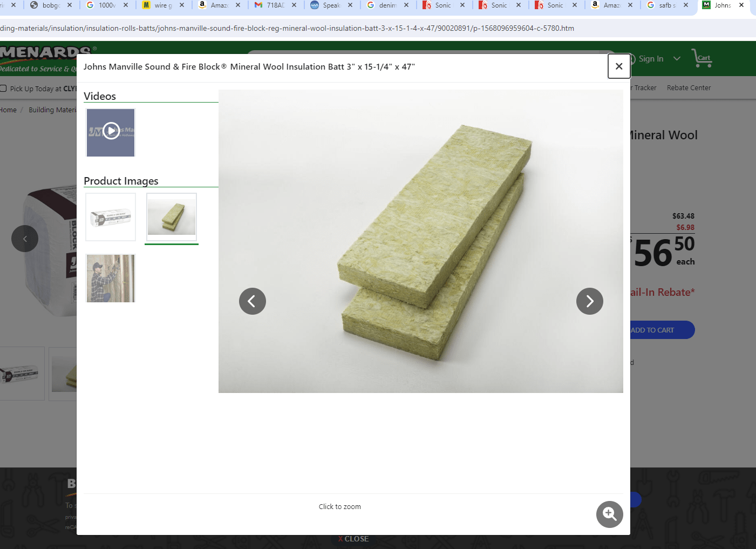
Task: Click background page carousel previous arrow
Action: click(x=25, y=239)
